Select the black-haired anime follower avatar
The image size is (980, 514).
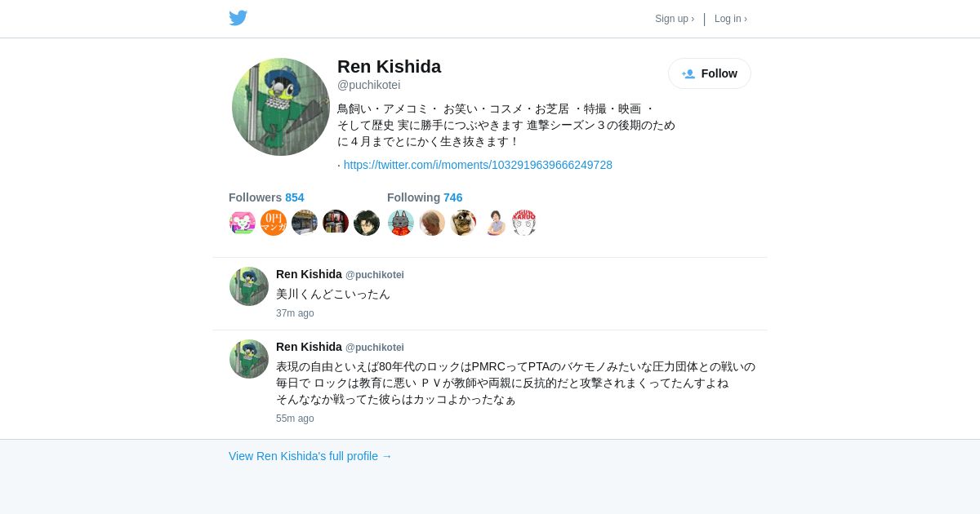[367, 223]
